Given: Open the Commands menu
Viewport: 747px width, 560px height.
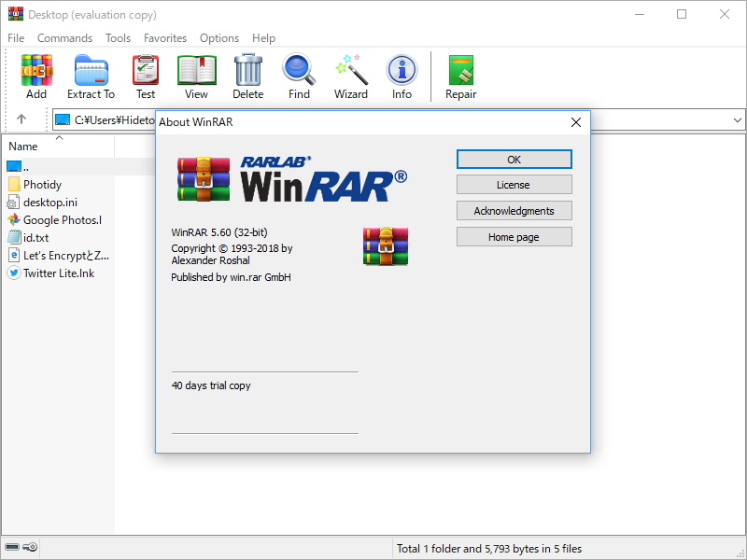Looking at the screenshot, I should click(64, 38).
